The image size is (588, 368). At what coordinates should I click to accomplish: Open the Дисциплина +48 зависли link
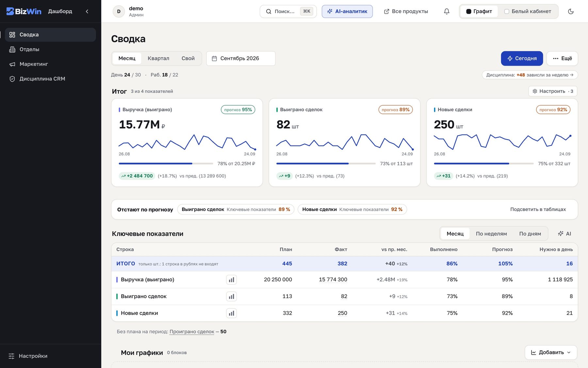[530, 75]
